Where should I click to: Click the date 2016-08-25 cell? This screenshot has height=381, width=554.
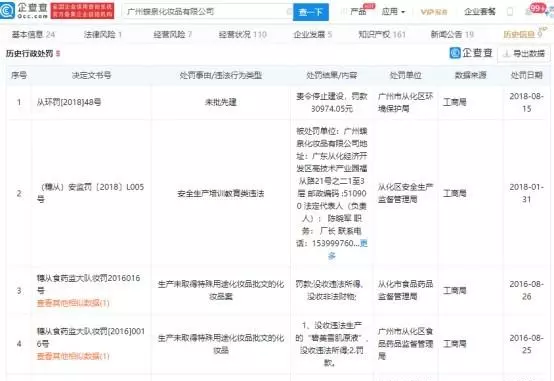[x=526, y=344]
